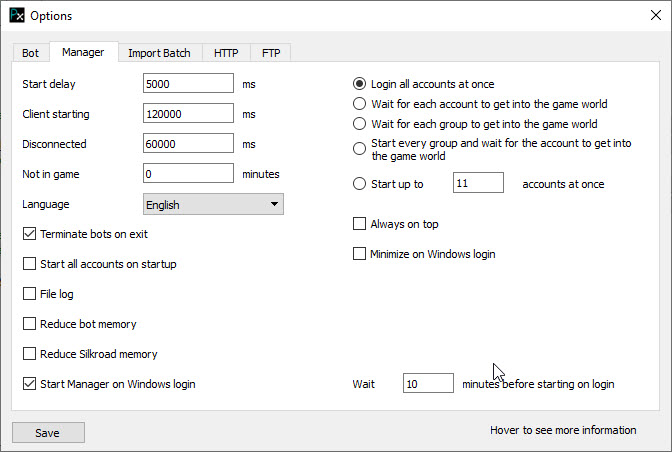Enable Minimize on Windows login
672x452 pixels.
click(360, 254)
